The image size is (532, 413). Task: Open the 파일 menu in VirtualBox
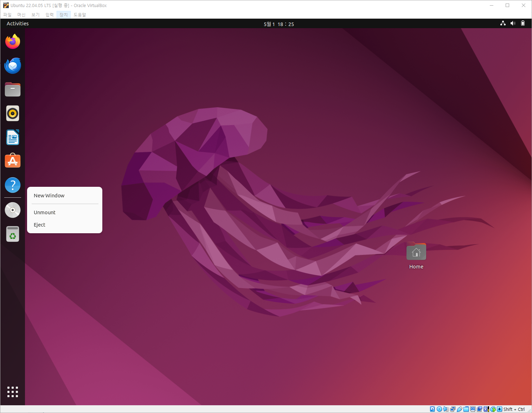[x=7, y=15]
